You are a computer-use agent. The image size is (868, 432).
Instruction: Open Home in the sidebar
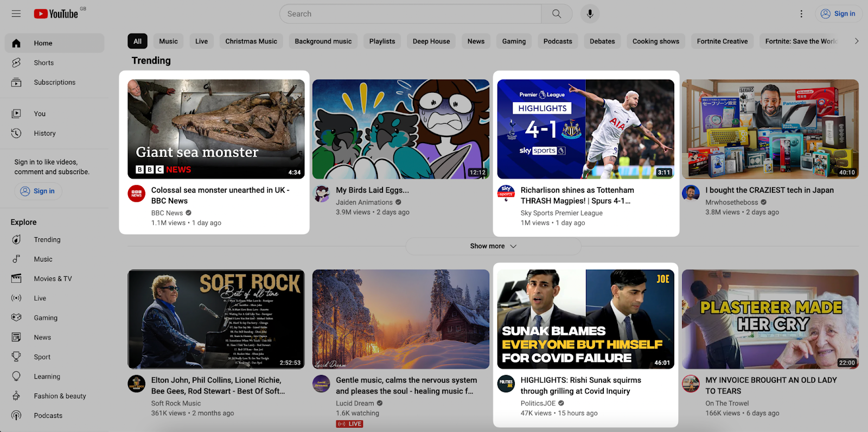[x=54, y=43]
